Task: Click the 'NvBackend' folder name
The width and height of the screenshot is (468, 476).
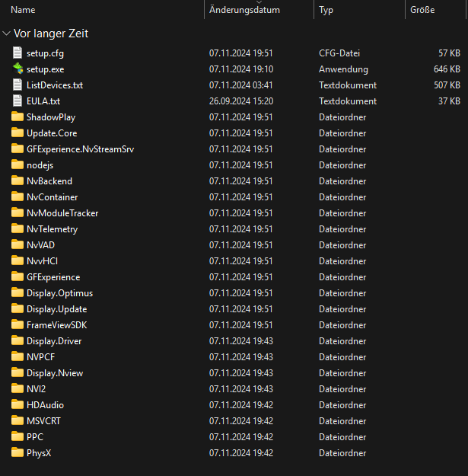Action: pyautogui.click(x=49, y=181)
